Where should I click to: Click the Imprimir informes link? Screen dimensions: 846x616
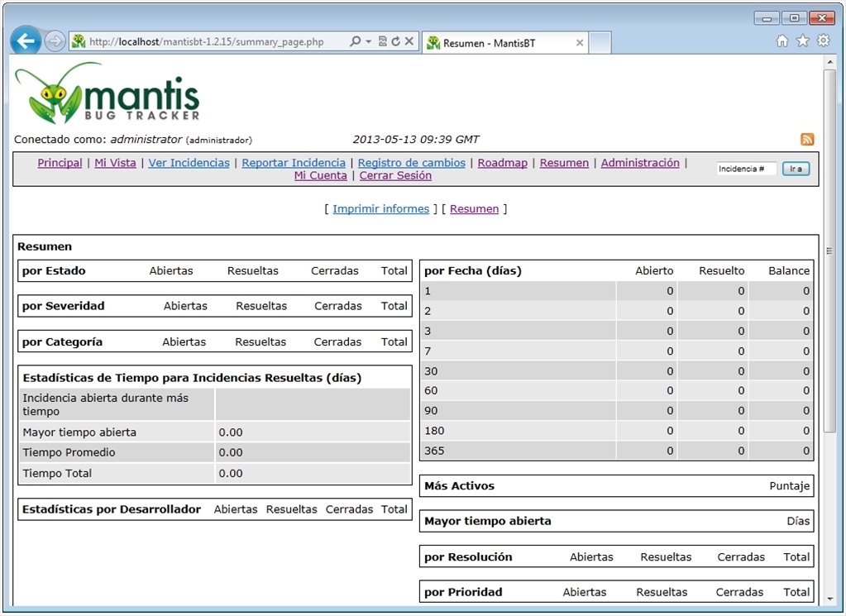381,208
